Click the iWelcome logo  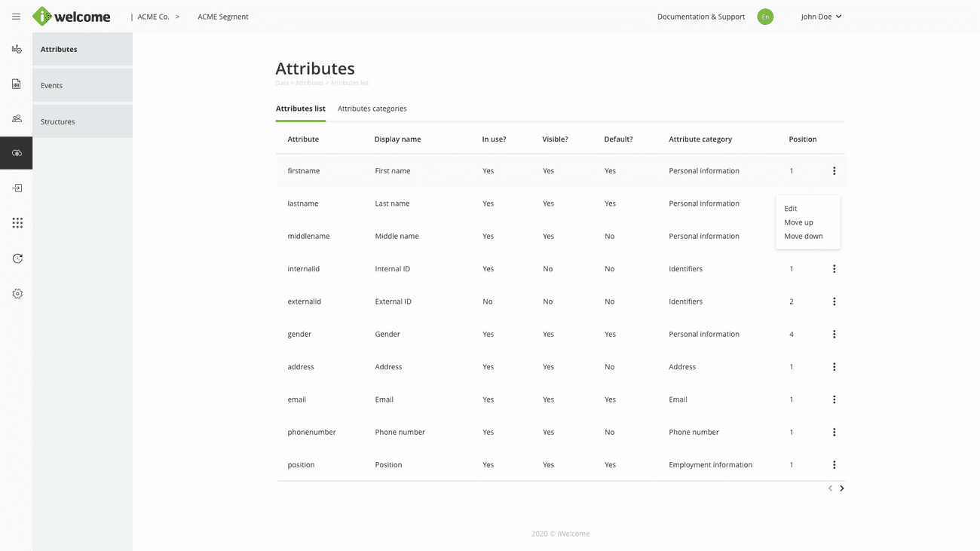click(72, 17)
